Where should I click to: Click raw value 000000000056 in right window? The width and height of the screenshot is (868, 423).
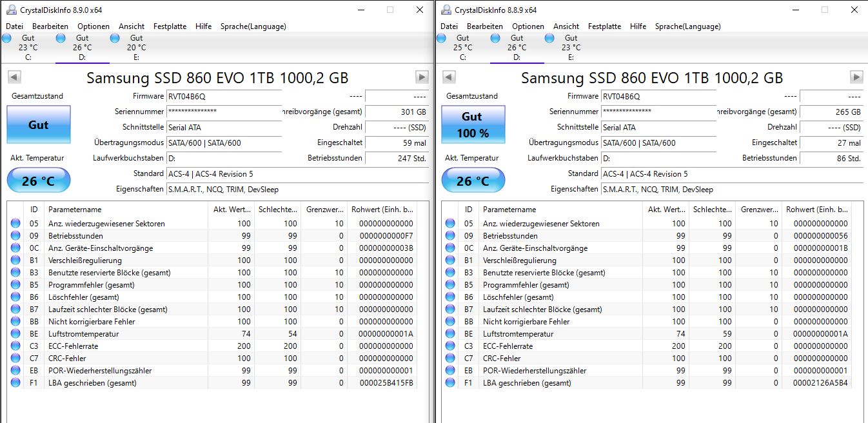pos(822,236)
